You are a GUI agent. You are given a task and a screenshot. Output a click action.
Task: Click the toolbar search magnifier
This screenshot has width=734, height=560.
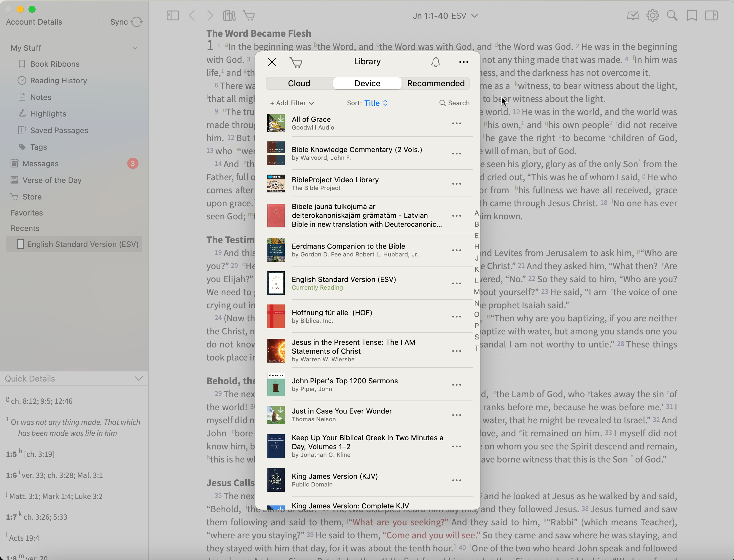click(x=672, y=16)
